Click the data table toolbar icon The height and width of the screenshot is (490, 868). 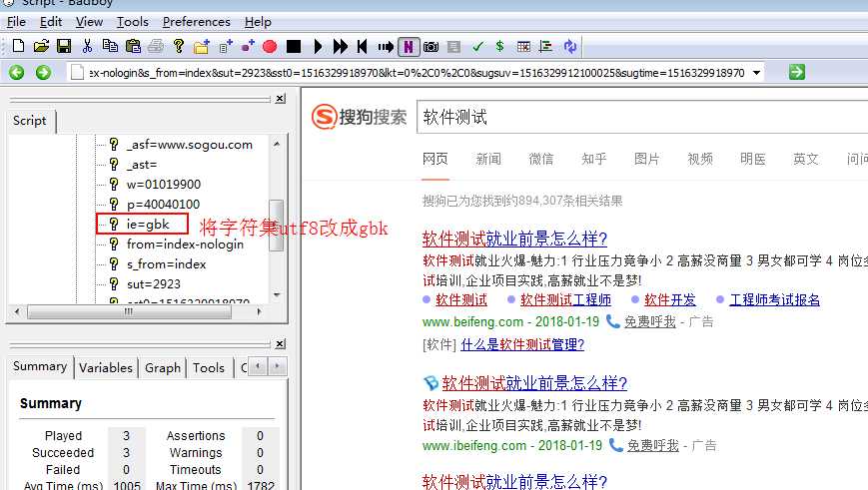click(x=523, y=47)
